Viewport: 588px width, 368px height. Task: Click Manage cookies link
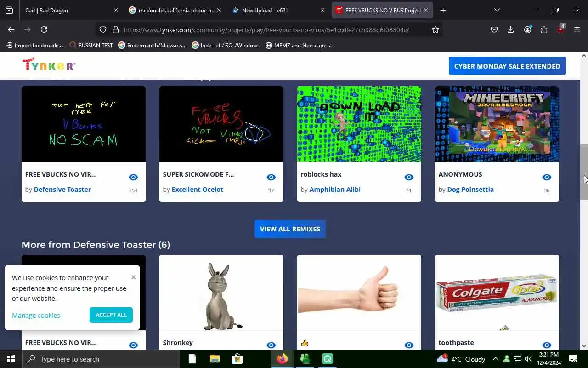click(36, 316)
